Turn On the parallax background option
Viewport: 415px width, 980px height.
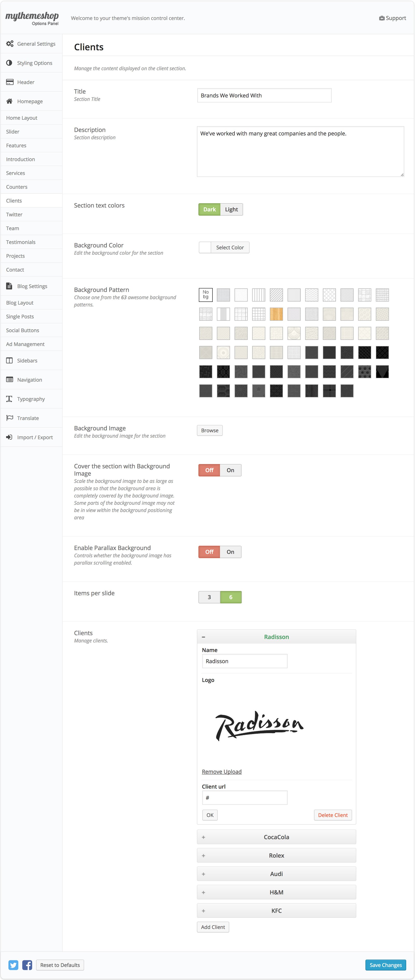coord(230,552)
